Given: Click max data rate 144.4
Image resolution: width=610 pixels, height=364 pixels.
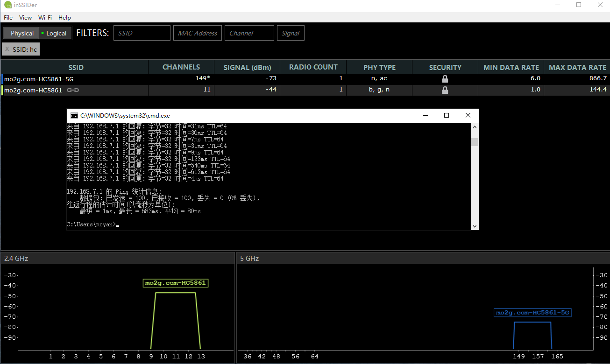Looking at the screenshot, I should pyautogui.click(x=598, y=90).
